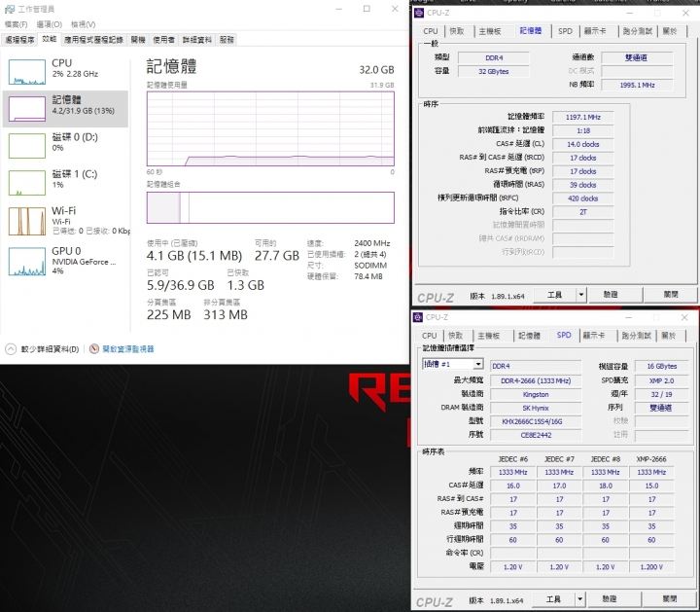Screen dimensions: 700x612
Task: Open the 快取 tab in lower CPU-Z window
Action: tap(455, 336)
